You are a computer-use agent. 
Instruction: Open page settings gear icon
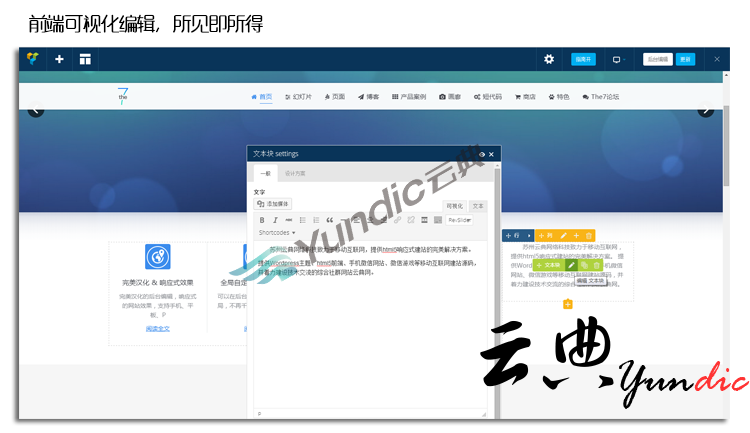(549, 59)
